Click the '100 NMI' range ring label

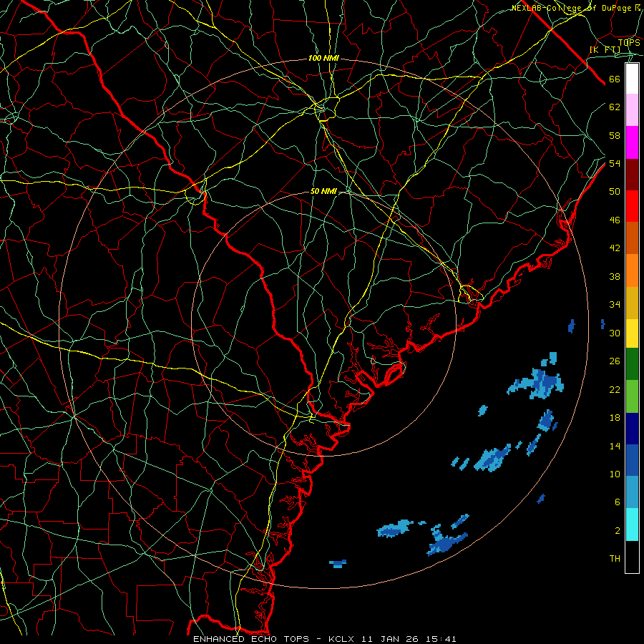[x=323, y=59]
